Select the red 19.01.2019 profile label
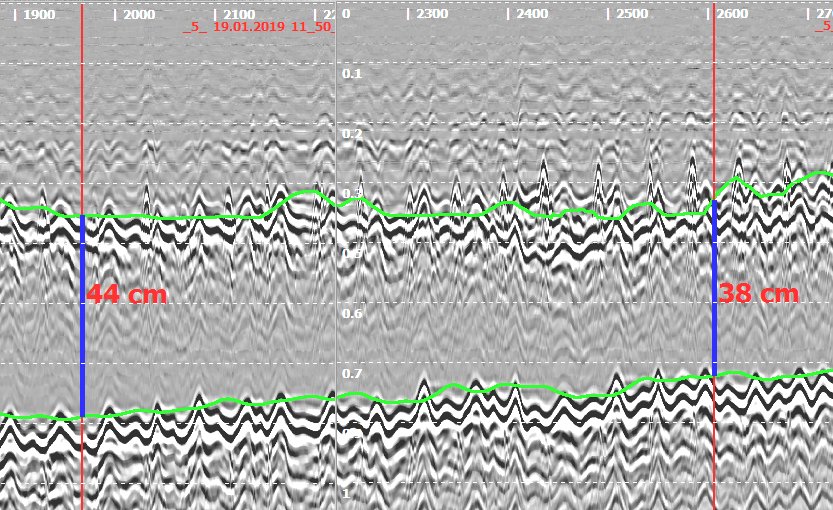 258,27
